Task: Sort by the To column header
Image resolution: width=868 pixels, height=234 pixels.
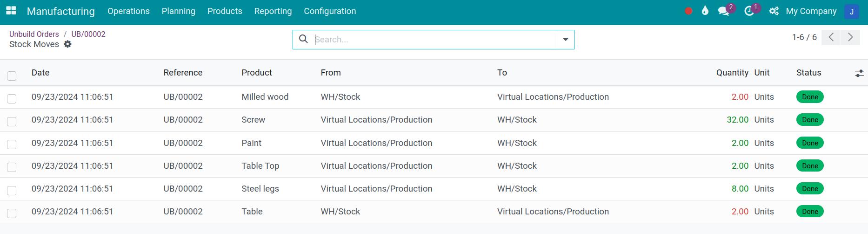Action: coord(502,73)
